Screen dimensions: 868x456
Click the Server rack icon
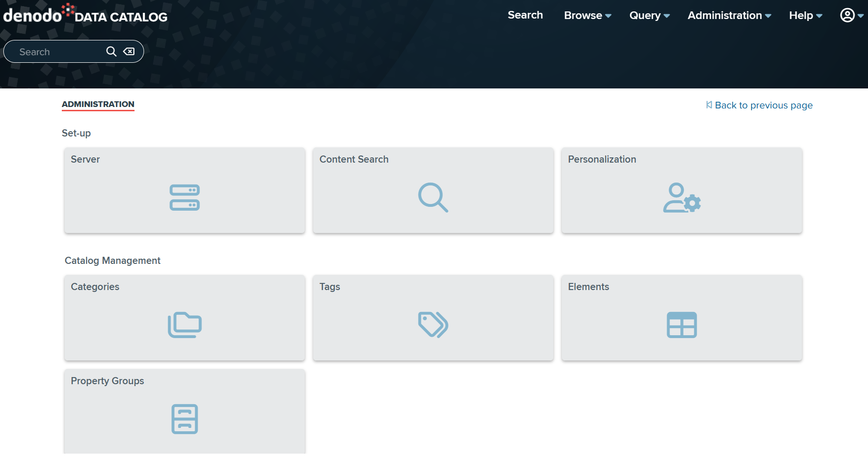[184, 197]
